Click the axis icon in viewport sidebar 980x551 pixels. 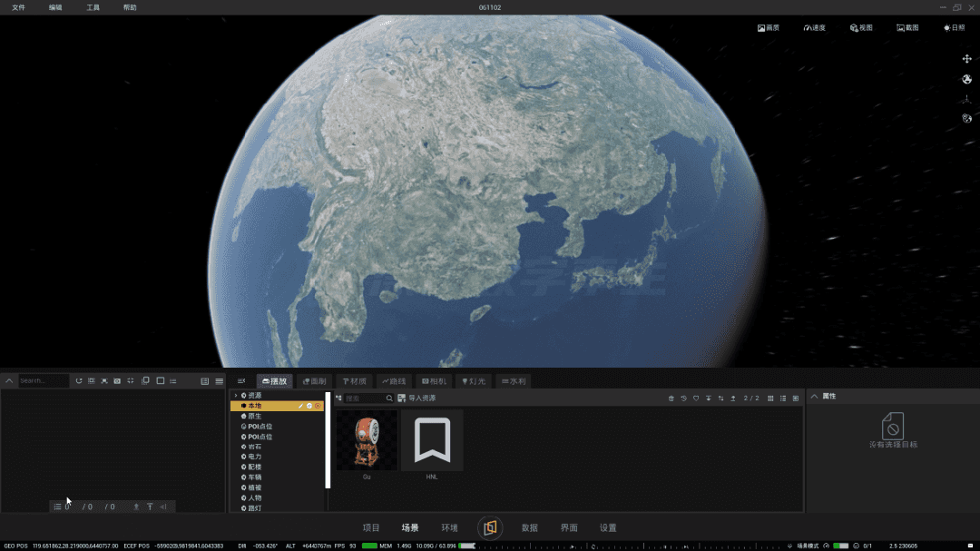click(967, 99)
